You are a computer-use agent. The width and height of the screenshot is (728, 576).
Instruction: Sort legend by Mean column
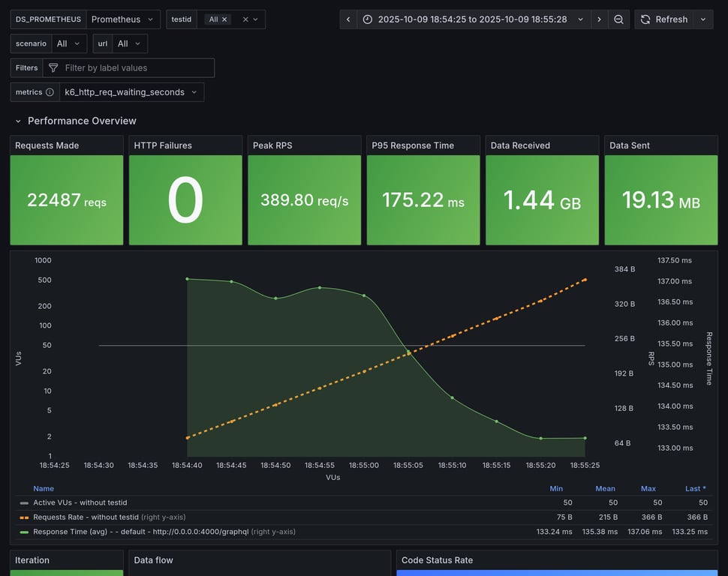coord(605,488)
